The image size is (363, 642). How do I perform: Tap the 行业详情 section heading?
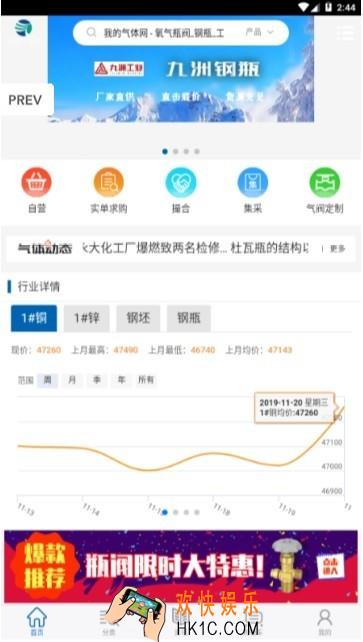tap(38, 287)
